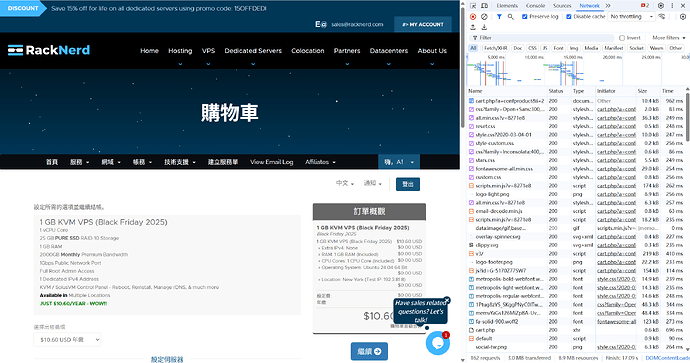Screen dimensions: 690x363
Task: Filter requests by Fetch/XHR
Action: point(495,48)
